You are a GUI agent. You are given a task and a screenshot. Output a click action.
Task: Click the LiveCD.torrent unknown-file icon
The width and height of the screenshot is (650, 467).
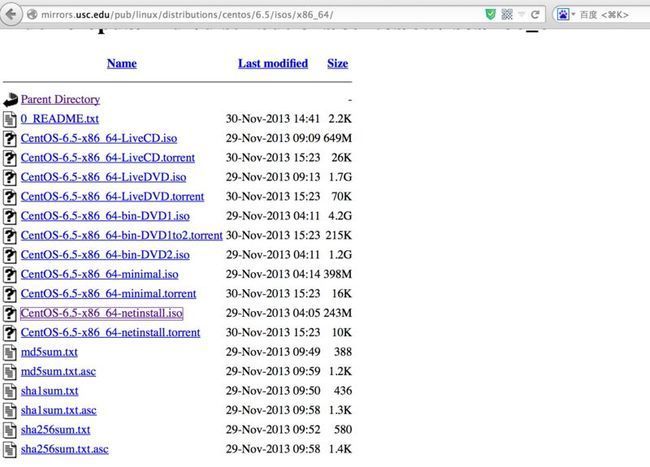click(x=10, y=158)
